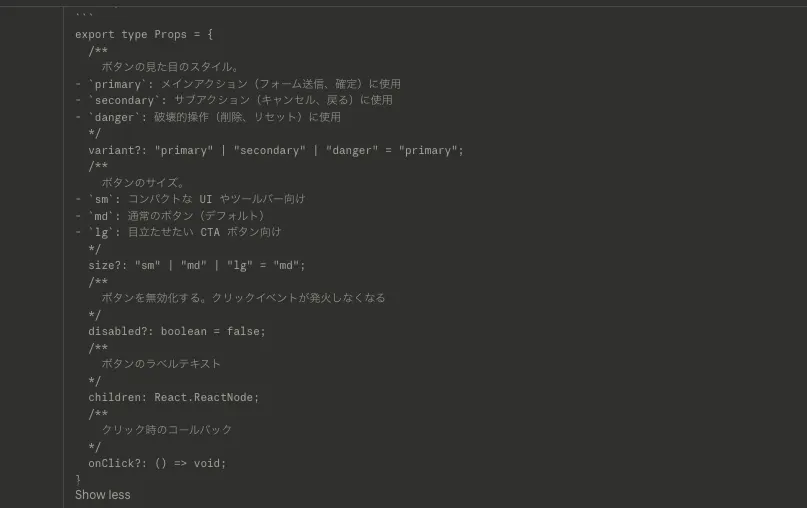807x508 pixels.
Task: Click the disabled?: boolean declaration line
Action: (x=177, y=331)
